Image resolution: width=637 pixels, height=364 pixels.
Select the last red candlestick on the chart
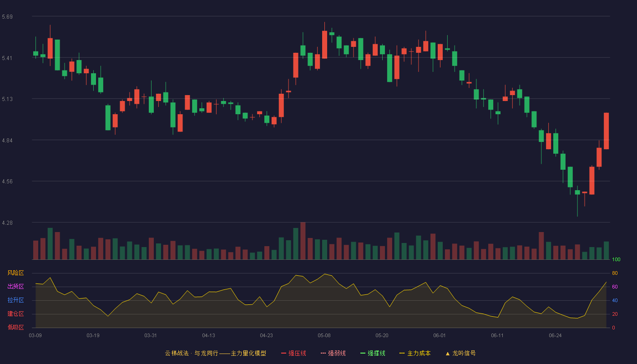pos(606,131)
